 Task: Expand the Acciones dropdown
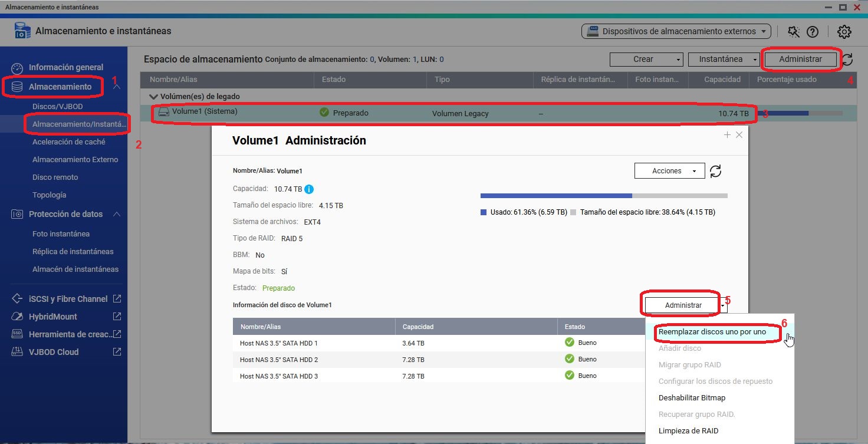[669, 171]
